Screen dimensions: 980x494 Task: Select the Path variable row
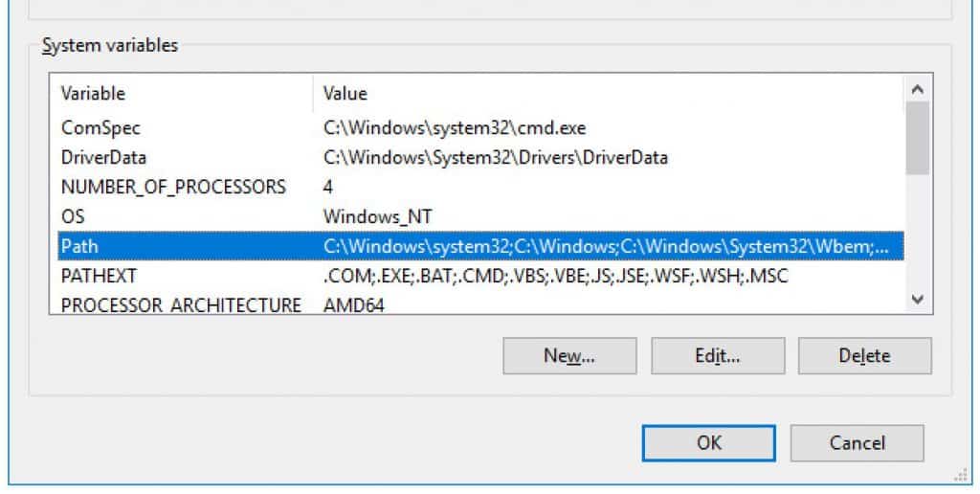[x=480, y=246]
